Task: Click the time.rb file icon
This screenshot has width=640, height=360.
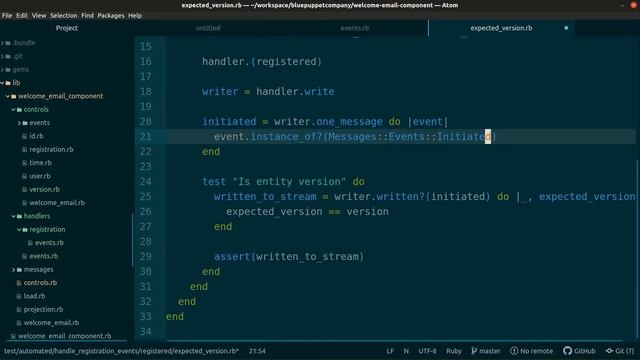Action: pos(24,163)
